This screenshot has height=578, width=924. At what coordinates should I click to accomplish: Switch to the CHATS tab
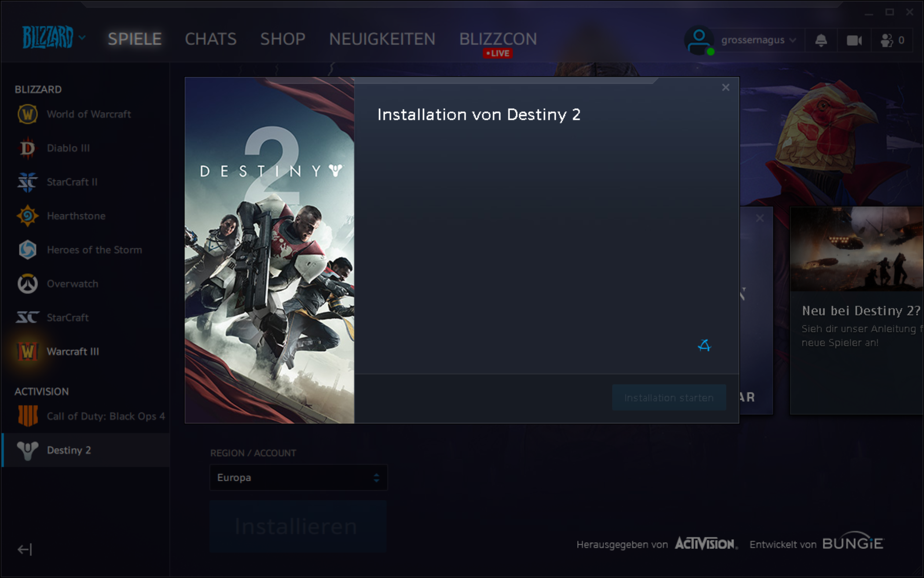pyautogui.click(x=210, y=39)
